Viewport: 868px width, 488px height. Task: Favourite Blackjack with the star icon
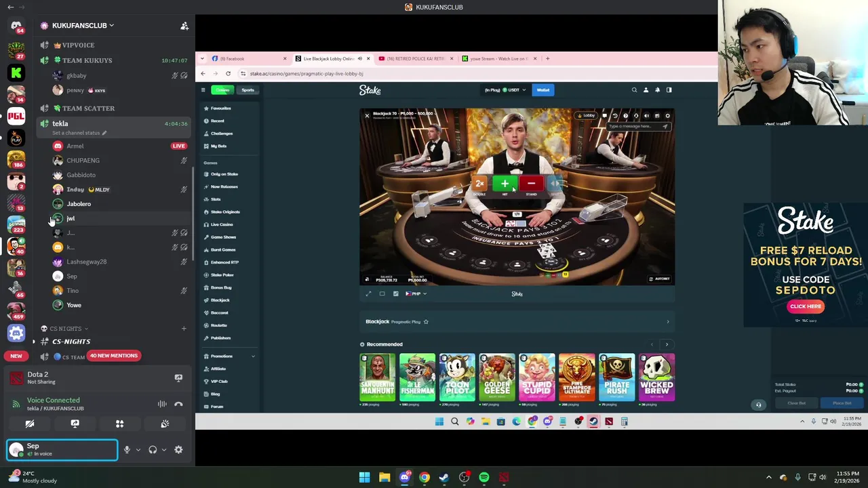click(x=426, y=322)
